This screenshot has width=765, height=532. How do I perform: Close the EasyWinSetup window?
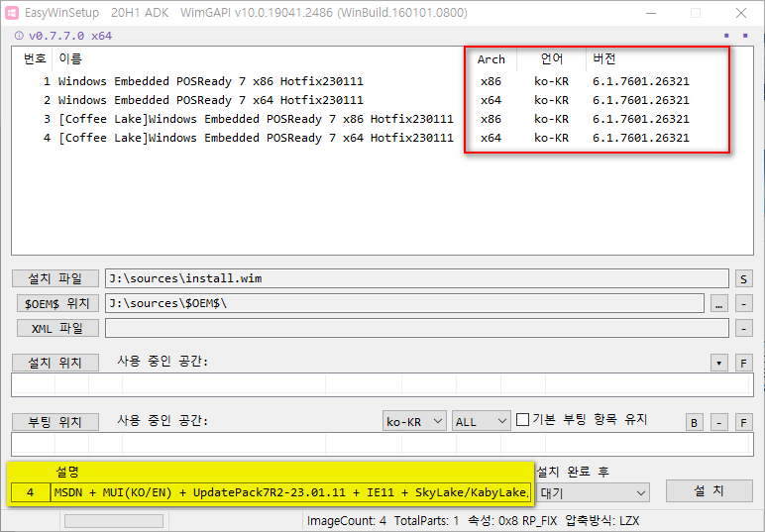[x=741, y=13]
